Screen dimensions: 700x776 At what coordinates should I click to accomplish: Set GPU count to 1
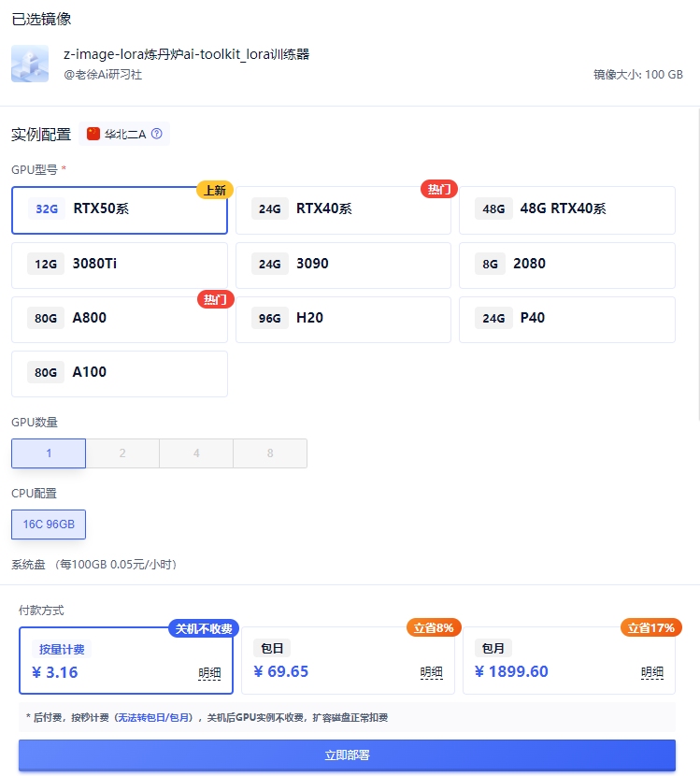pyautogui.click(x=49, y=453)
